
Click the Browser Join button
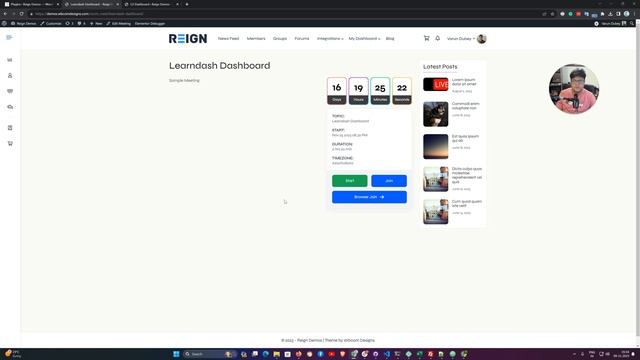(x=369, y=197)
